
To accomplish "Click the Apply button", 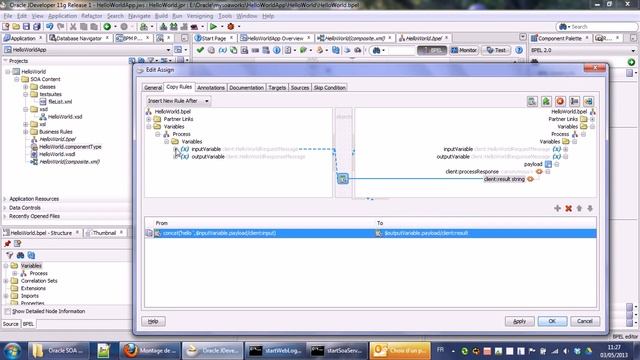I will pos(519,321).
